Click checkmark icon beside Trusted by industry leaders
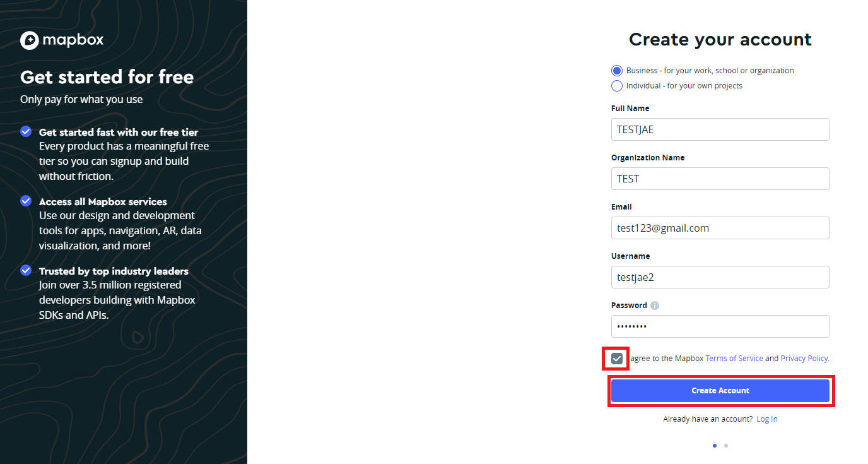The width and height of the screenshot is (868, 464). 26,270
